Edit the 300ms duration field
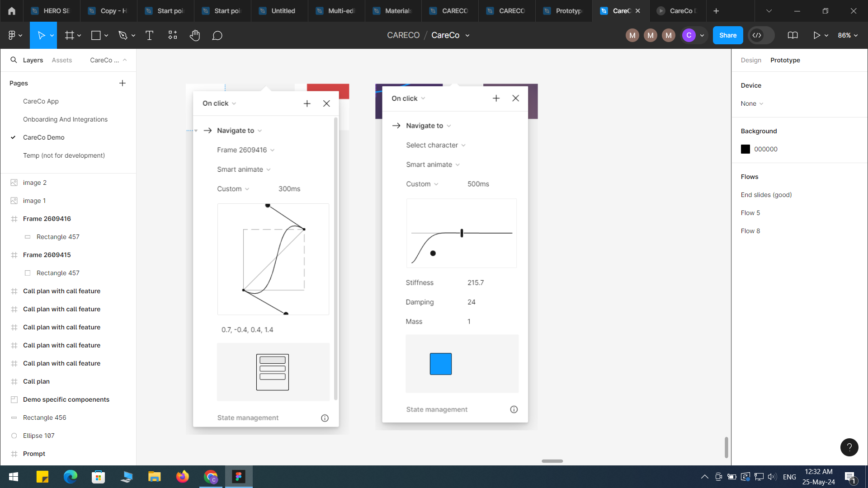The image size is (868, 488). tap(289, 189)
